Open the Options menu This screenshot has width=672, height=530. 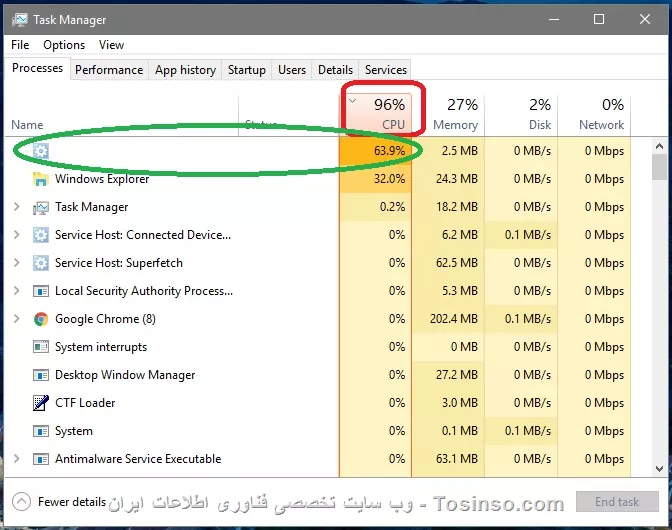coord(64,45)
